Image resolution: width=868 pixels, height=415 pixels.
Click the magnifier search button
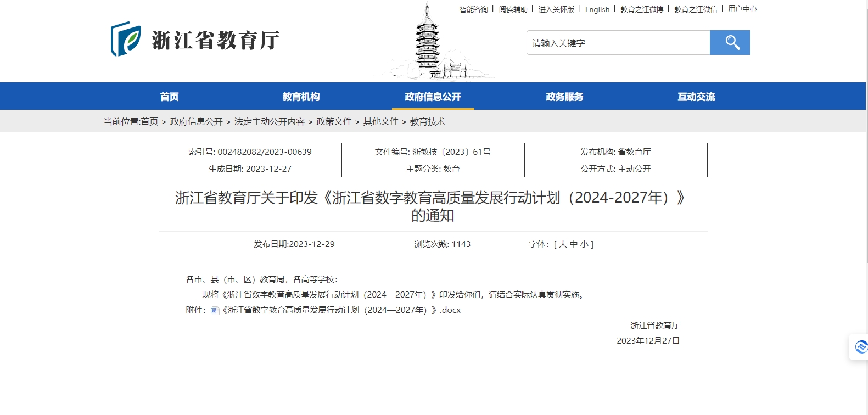tap(729, 43)
